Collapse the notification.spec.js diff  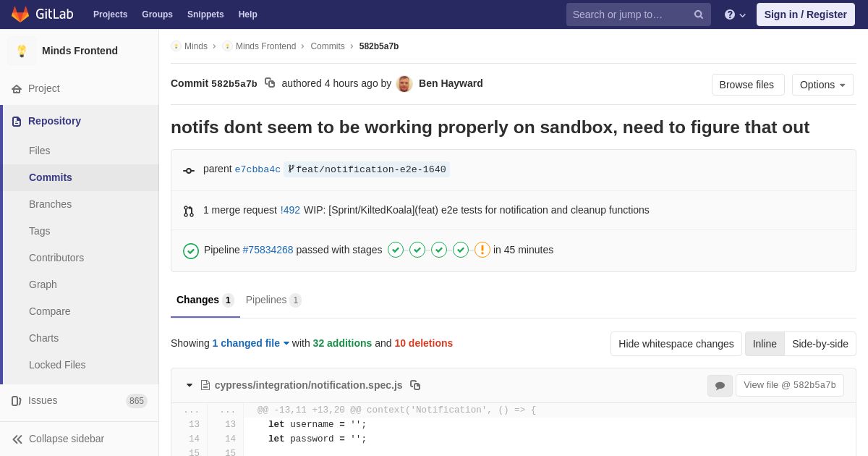pos(190,385)
